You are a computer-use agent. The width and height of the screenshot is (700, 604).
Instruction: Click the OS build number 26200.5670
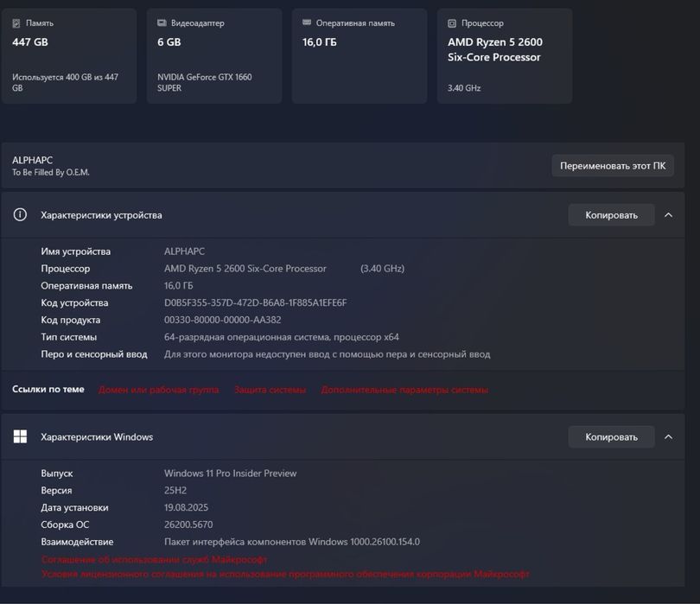[x=188, y=525]
